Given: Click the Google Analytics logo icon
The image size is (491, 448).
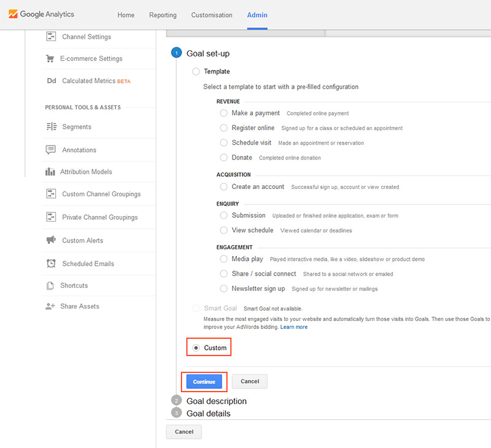Looking at the screenshot, I should (x=13, y=14).
